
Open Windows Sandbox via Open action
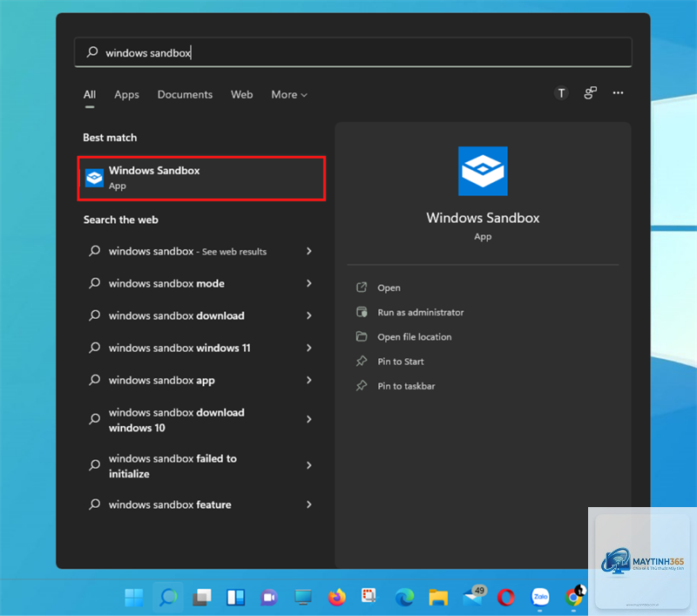pyautogui.click(x=389, y=288)
